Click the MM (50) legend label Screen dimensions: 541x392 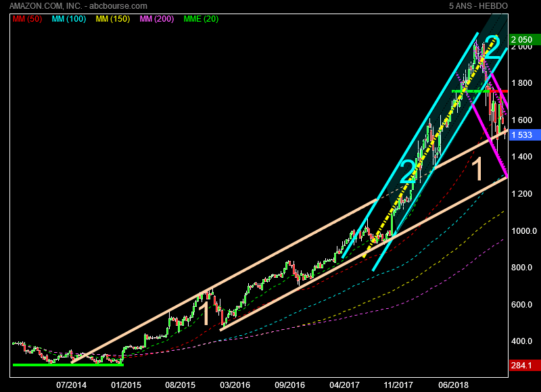click(27, 19)
